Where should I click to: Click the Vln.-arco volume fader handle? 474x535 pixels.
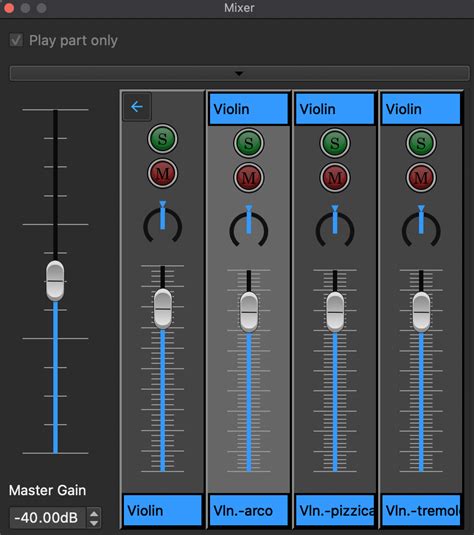click(249, 312)
